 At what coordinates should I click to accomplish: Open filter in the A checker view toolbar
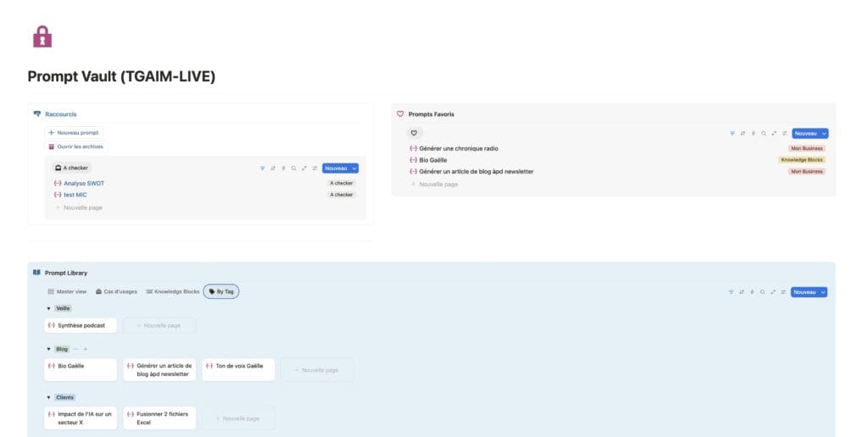coord(263,169)
